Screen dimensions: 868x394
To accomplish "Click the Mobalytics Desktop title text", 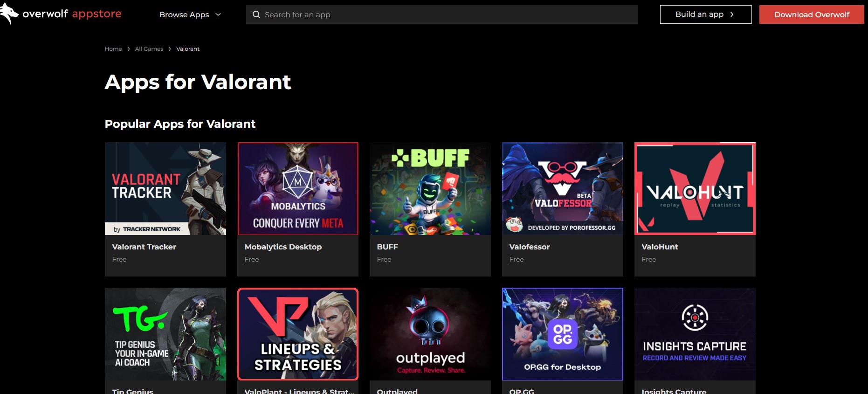I will tap(283, 247).
